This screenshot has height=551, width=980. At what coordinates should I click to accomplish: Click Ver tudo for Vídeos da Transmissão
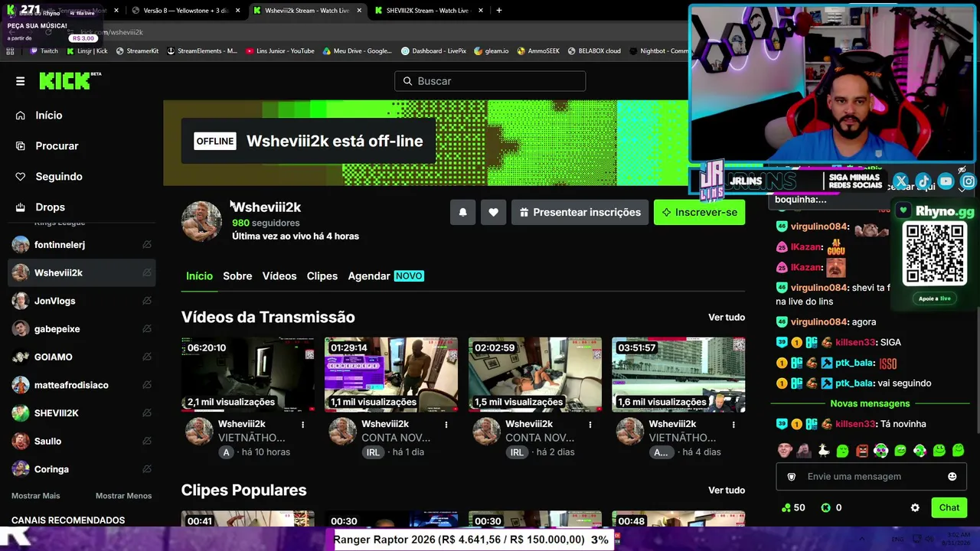tap(727, 318)
